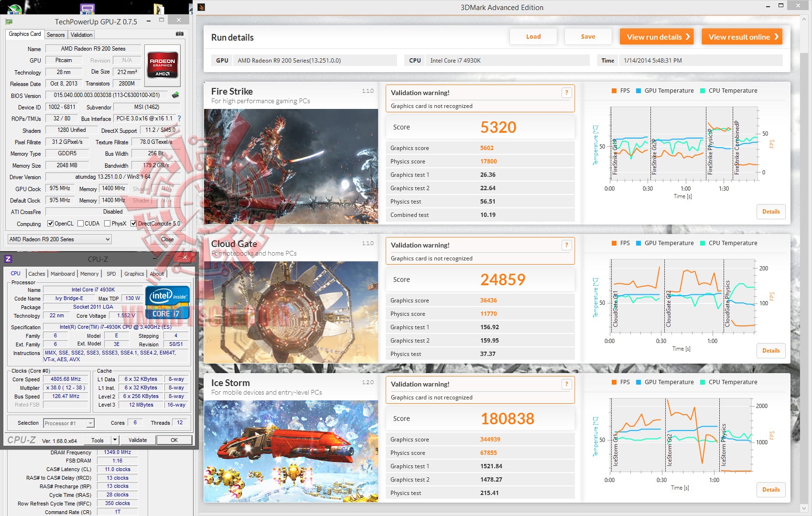Image resolution: width=812 pixels, height=516 pixels.
Task: Click the Tools button in CPU-Z
Action: tap(97, 440)
